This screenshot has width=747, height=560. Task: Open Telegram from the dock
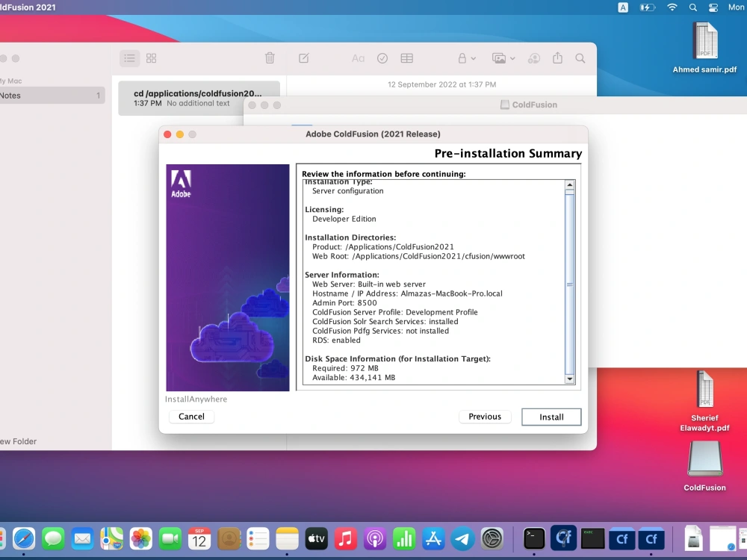[462, 539]
